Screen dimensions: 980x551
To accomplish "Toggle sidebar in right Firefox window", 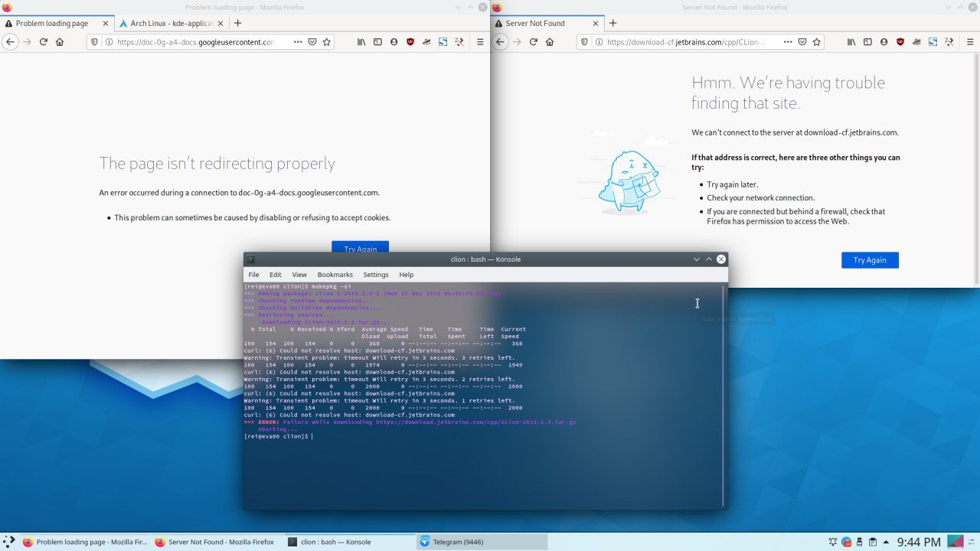I will (867, 42).
